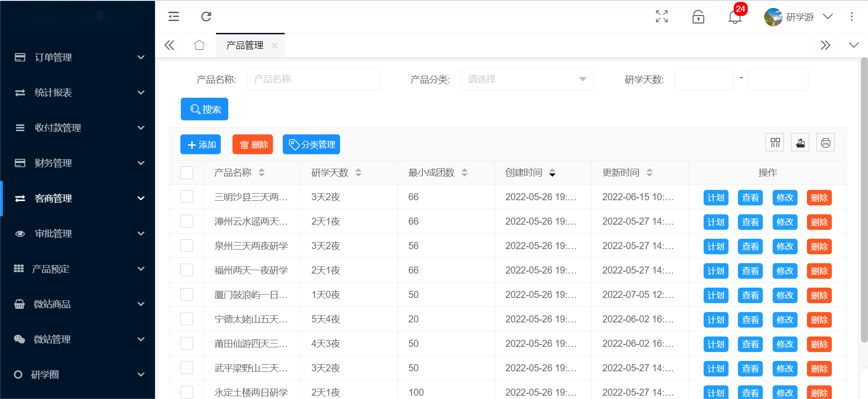Click the 添加 add button

pyautogui.click(x=201, y=144)
